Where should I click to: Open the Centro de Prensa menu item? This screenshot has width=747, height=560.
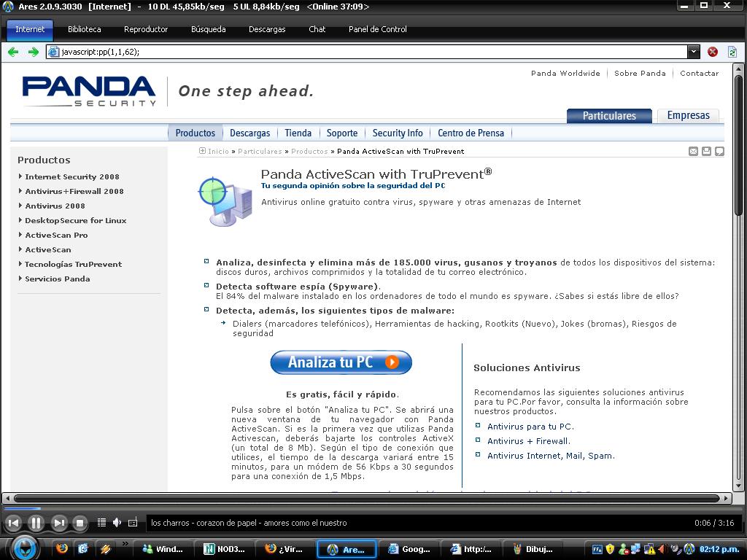(471, 133)
